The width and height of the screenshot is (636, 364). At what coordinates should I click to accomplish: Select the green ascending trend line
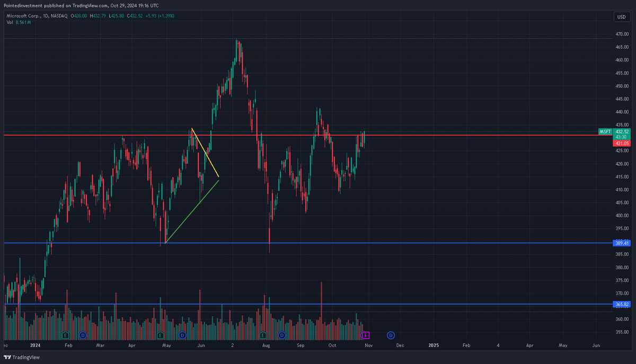pyautogui.click(x=192, y=211)
